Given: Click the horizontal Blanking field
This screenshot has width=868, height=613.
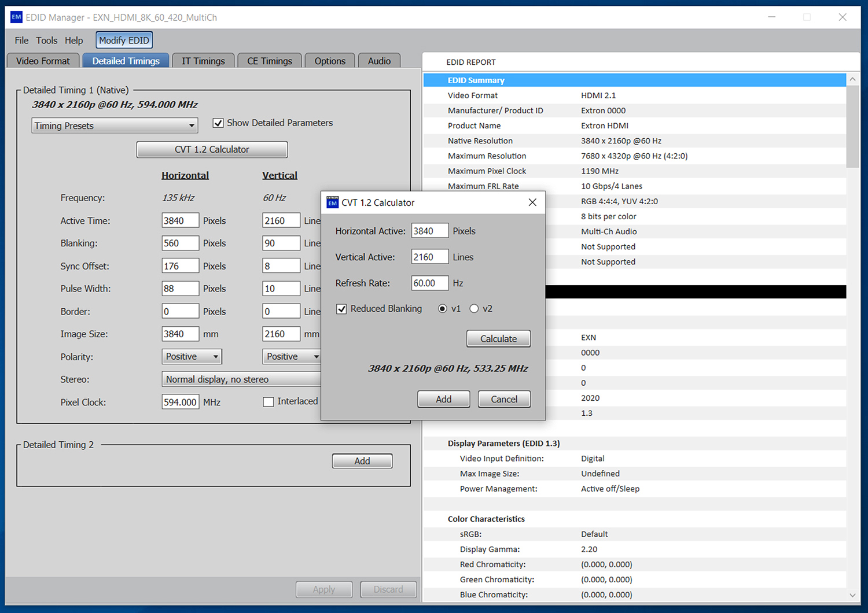Looking at the screenshot, I should point(181,243).
